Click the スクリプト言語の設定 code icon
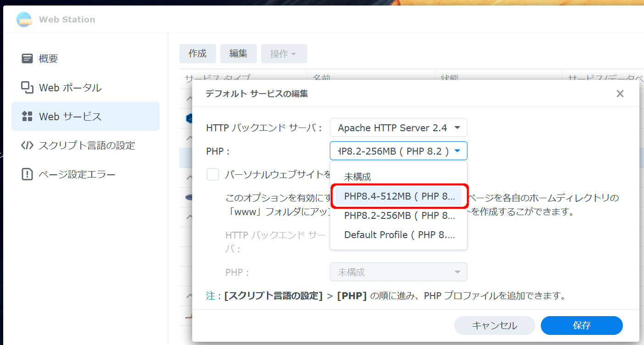 (x=28, y=145)
